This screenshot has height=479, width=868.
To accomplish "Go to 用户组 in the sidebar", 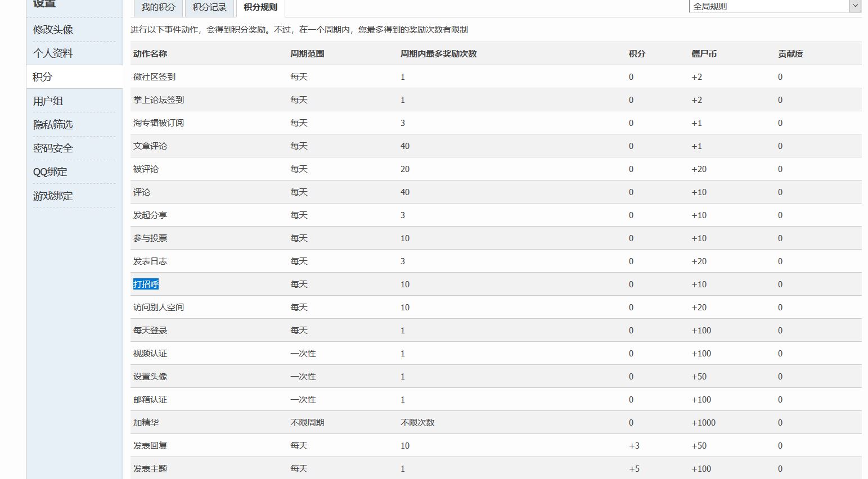I will (48, 101).
